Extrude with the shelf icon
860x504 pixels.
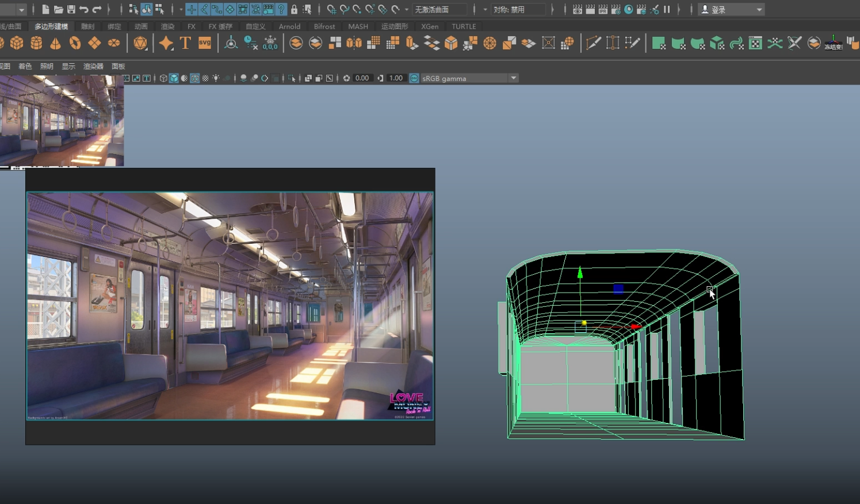tap(412, 43)
